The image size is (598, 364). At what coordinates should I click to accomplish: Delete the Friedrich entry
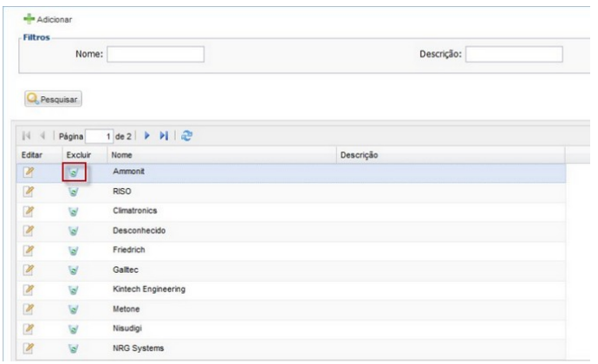coord(75,250)
